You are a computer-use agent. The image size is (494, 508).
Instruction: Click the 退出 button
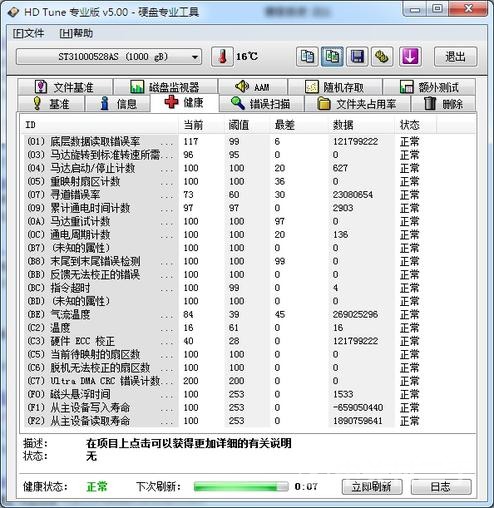tap(455, 57)
